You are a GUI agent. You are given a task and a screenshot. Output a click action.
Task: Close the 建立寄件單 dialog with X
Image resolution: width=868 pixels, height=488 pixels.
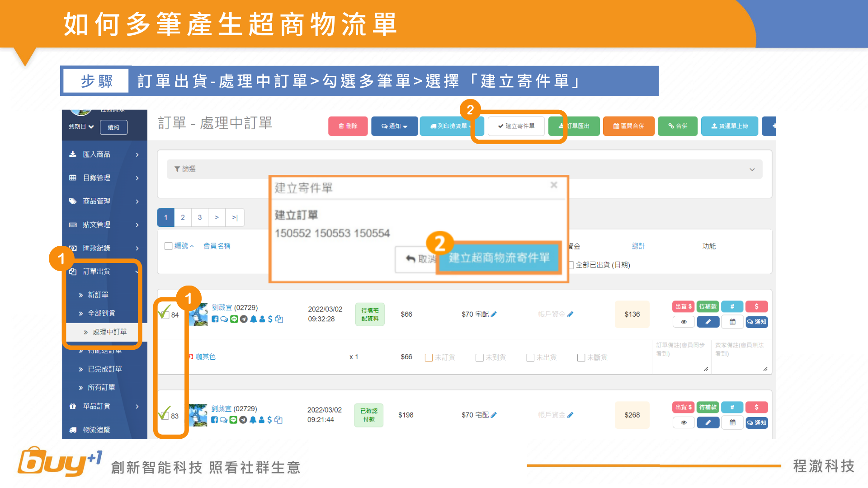pyautogui.click(x=554, y=185)
